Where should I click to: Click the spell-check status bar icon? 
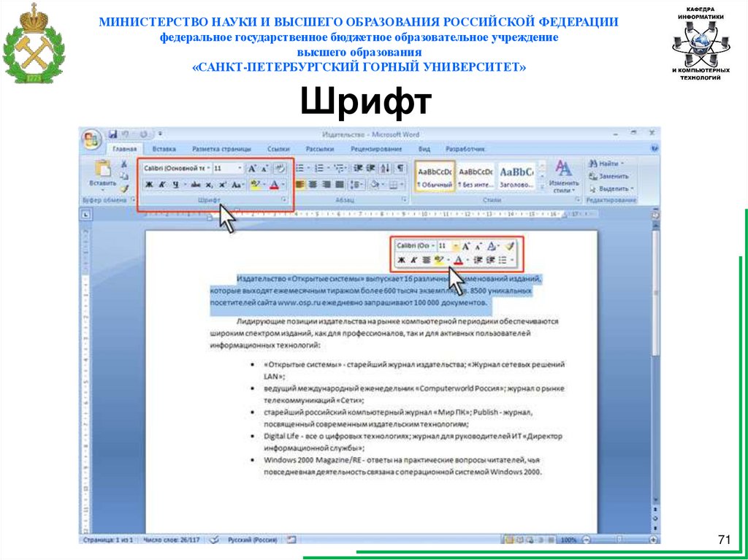215,540
